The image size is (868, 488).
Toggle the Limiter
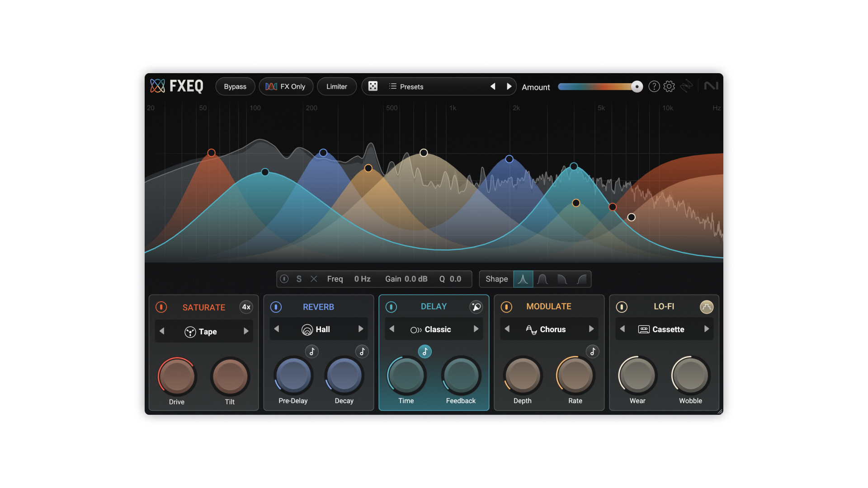pyautogui.click(x=337, y=86)
